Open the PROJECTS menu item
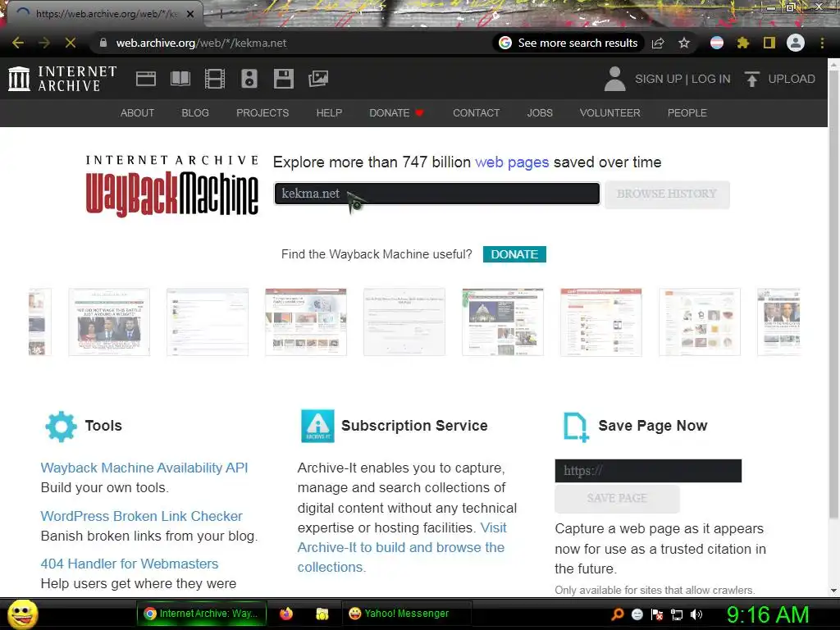 click(262, 113)
